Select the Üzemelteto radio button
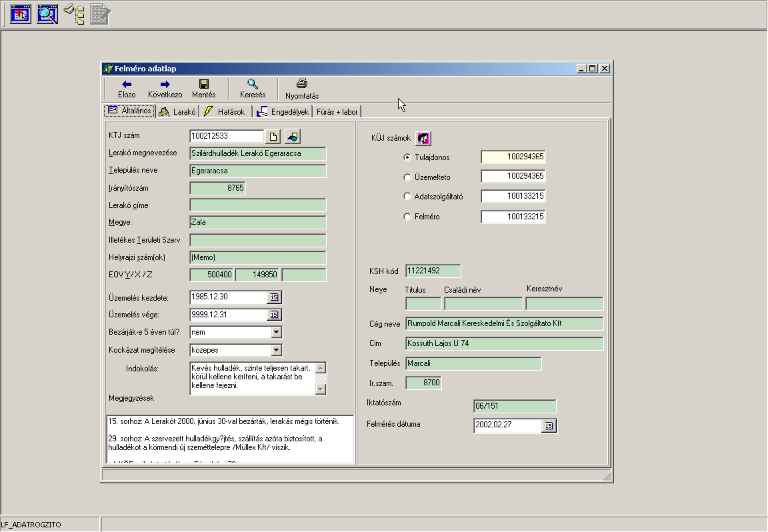This screenshot has width=768, height=532. pos(407,177)
